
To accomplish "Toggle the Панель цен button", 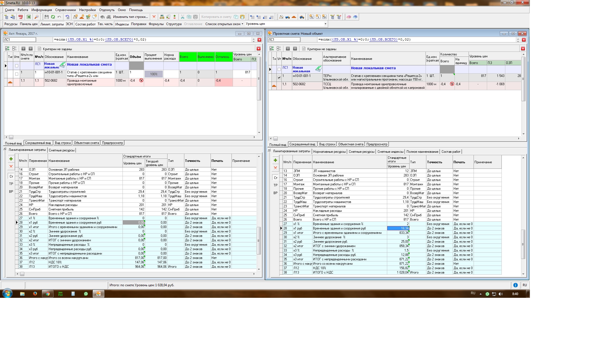I will coord(29,24).
